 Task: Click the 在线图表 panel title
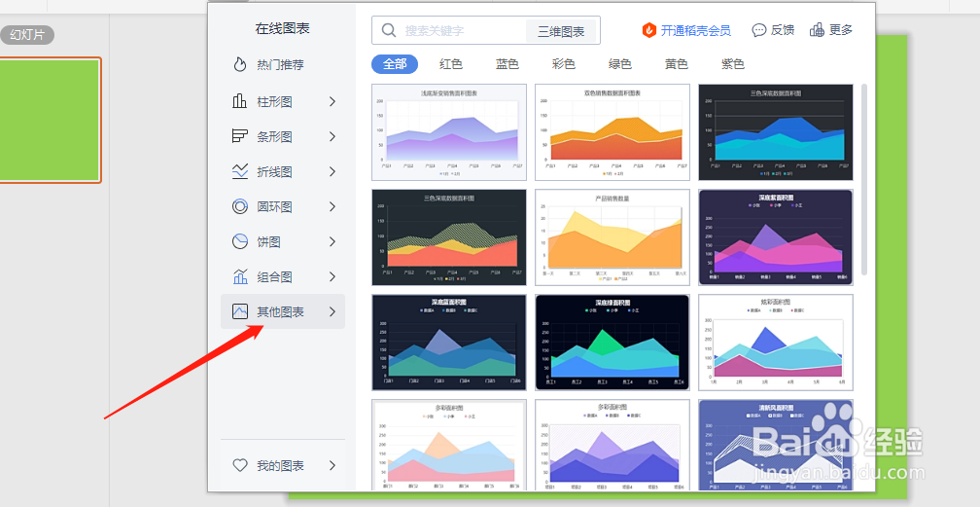283,28
